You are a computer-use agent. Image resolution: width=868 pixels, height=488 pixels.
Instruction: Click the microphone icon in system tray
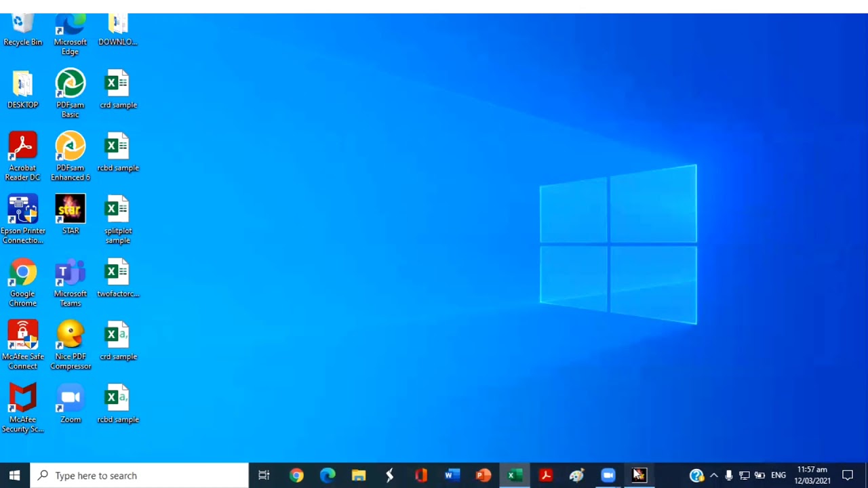click(729, 475)
